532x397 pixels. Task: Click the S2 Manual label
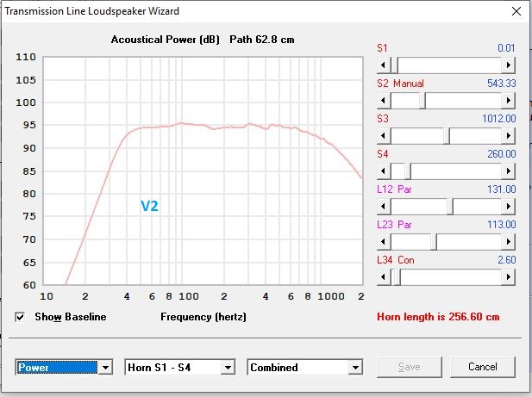pos(400,84)
